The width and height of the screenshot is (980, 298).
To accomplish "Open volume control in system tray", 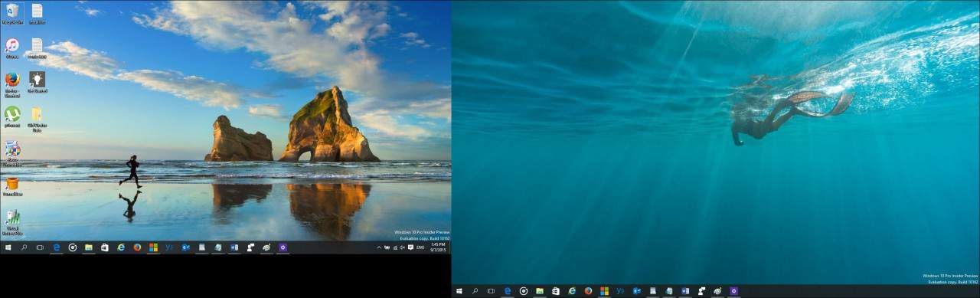I will pyautogui.click(x=402, y=247).
